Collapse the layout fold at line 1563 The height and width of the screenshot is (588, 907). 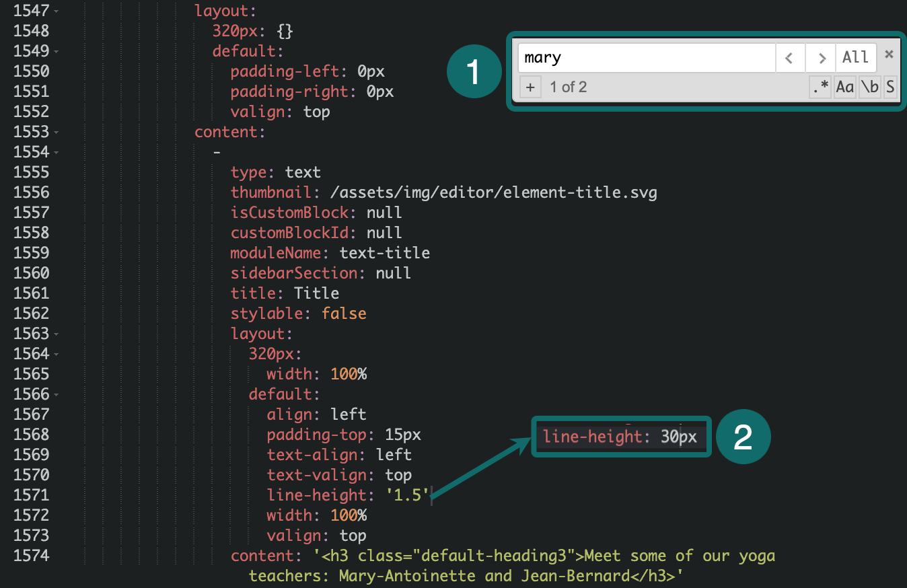pyautogui.click(x=56, y=334)
